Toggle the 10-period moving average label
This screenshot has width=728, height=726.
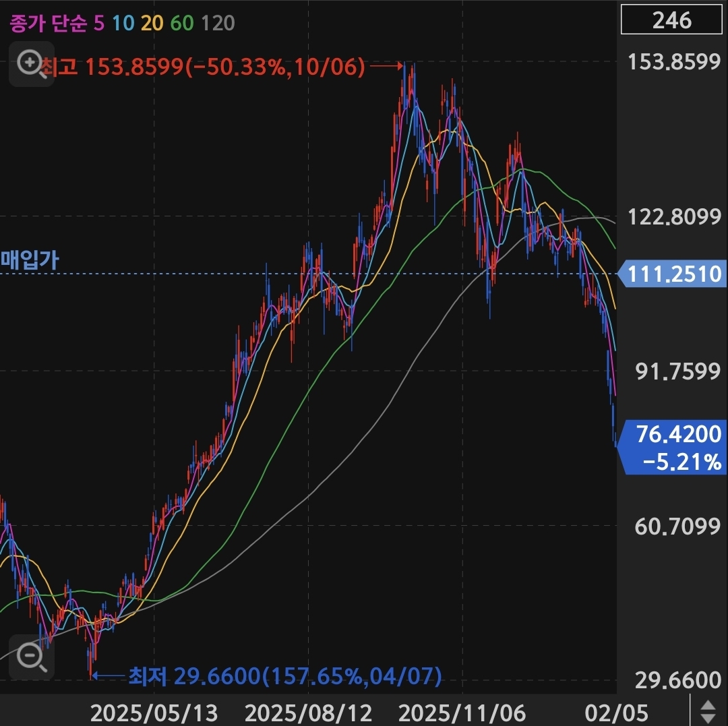coord(123,23)
